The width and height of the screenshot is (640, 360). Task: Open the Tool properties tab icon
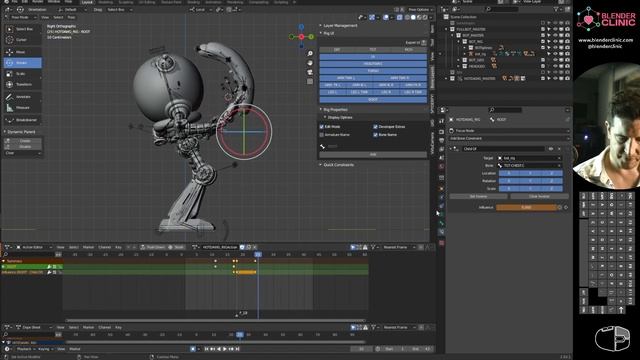coord(442,121)
